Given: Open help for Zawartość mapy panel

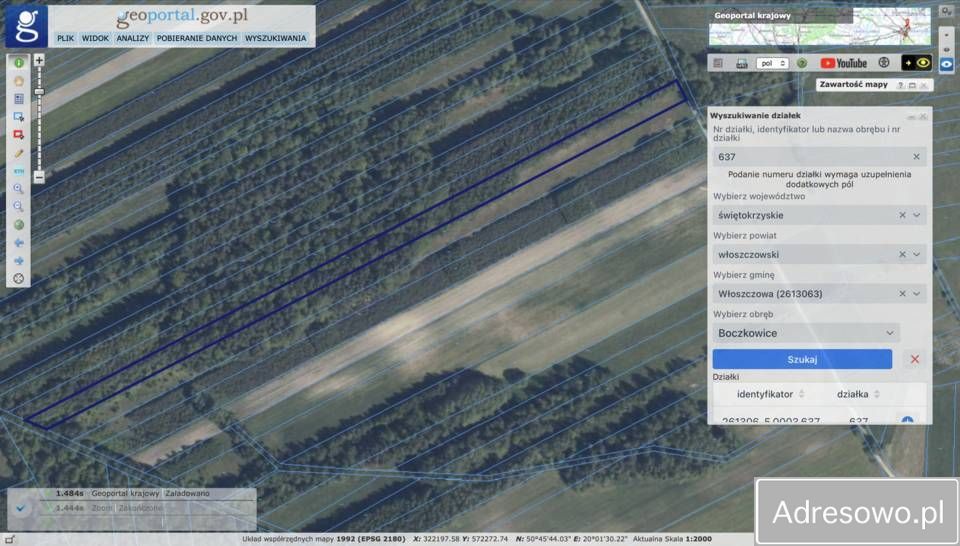Looking at the screenshot, I should coord(901,85).
